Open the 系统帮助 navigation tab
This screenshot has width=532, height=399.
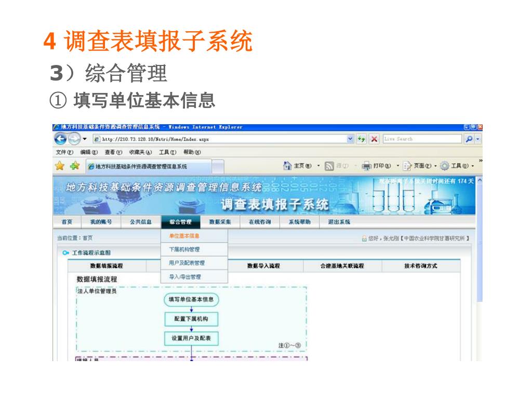tap(300, 222)
